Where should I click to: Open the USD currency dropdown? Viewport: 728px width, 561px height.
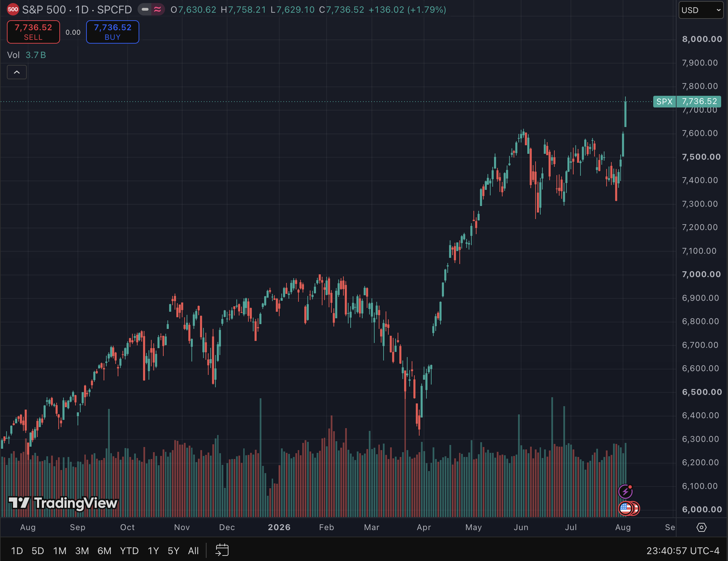coord(701,10)
